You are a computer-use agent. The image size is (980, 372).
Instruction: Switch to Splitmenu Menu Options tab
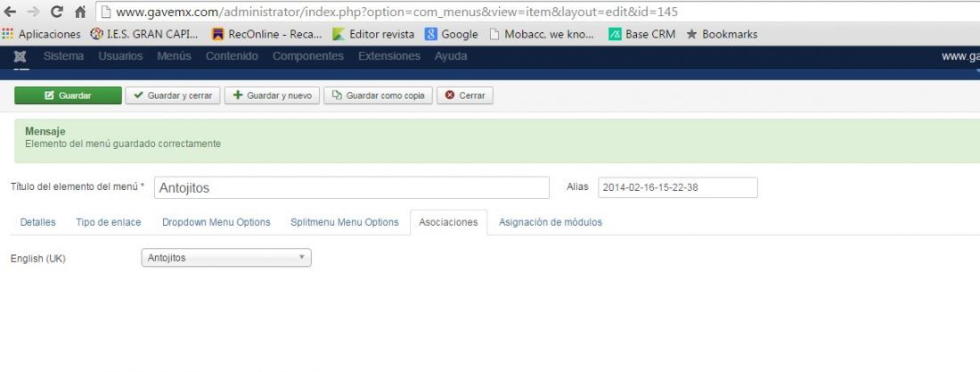pos(345,222)
